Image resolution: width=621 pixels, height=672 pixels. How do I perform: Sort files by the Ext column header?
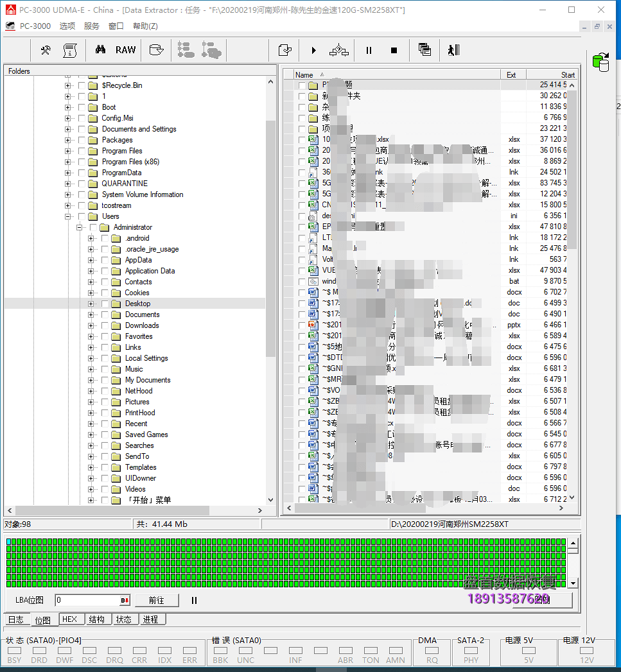(x=511, y=75)
